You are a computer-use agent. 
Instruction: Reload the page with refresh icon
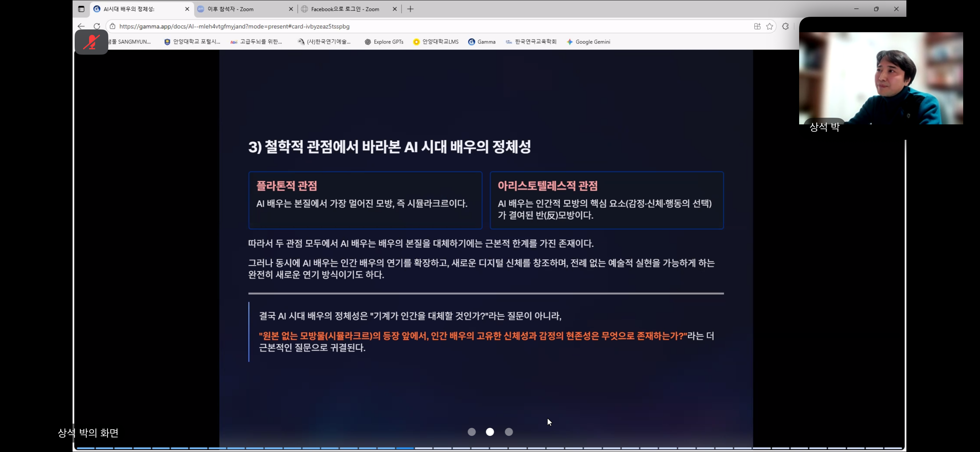(x=97, y=26)
